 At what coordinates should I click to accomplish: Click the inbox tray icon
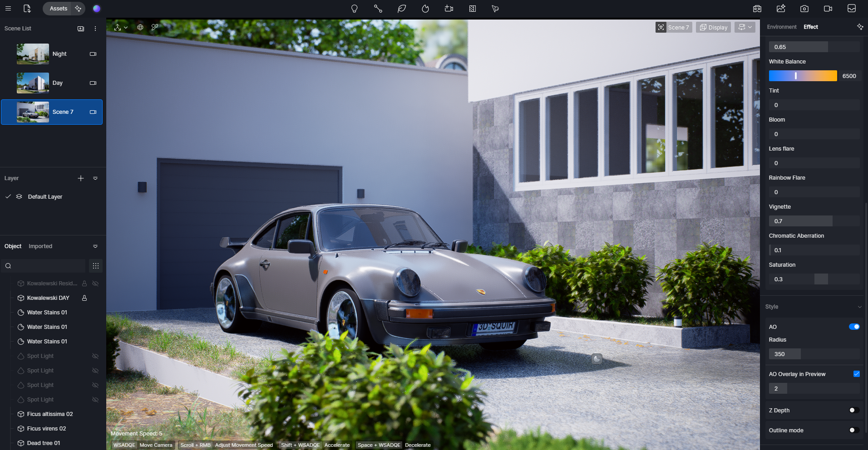coord(852,9)
